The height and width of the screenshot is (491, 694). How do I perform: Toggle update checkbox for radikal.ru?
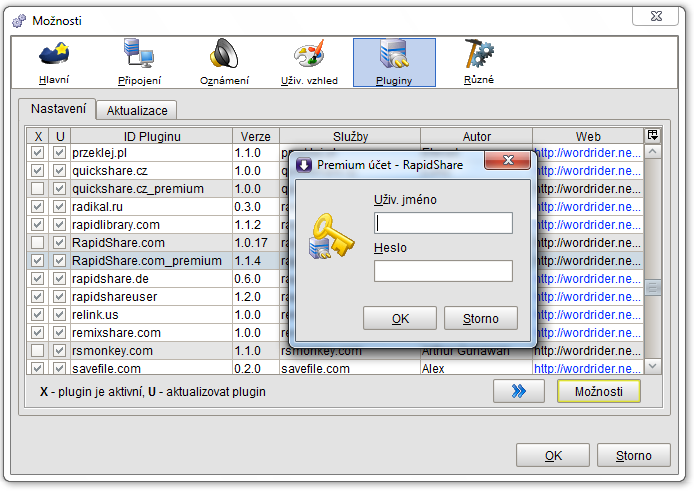[x=59, y=207]
